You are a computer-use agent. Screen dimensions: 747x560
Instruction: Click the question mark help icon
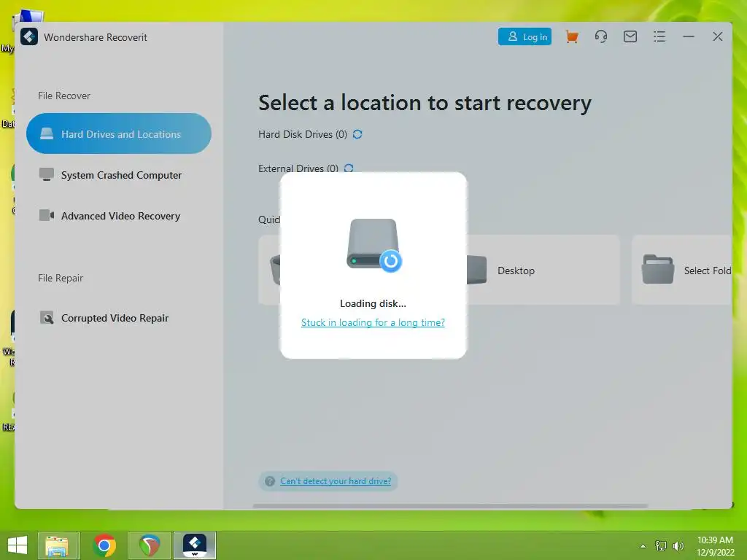tap(270, 481)
